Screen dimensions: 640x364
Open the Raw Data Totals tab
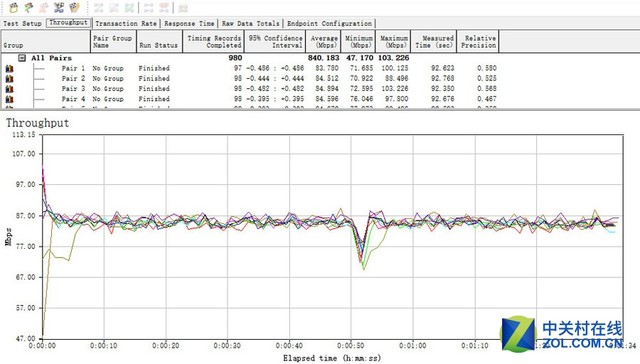click(x=251, y=24)
